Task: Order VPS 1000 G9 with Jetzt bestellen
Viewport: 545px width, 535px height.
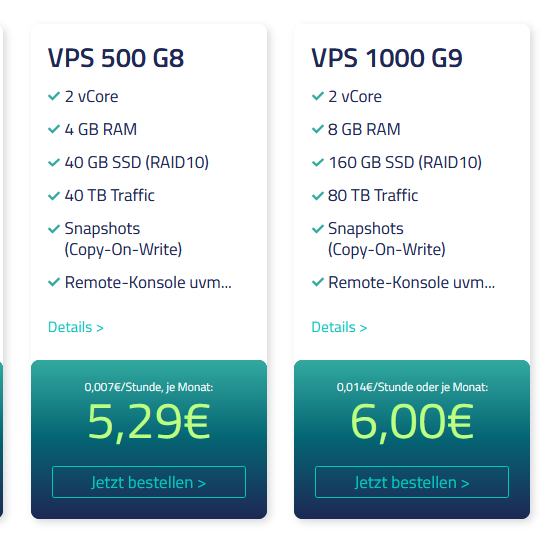Action: (x=412, y=482)
